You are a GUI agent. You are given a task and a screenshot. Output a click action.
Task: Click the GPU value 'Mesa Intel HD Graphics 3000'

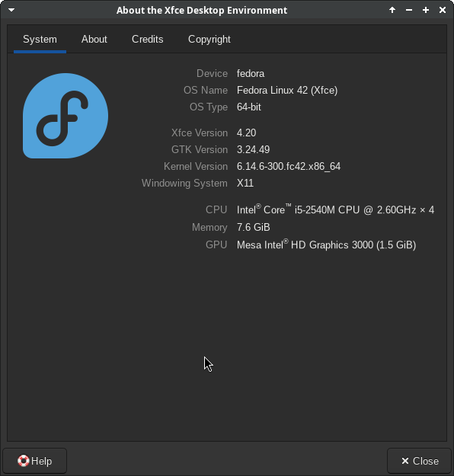pyautogui.click(x=326, y=244)
